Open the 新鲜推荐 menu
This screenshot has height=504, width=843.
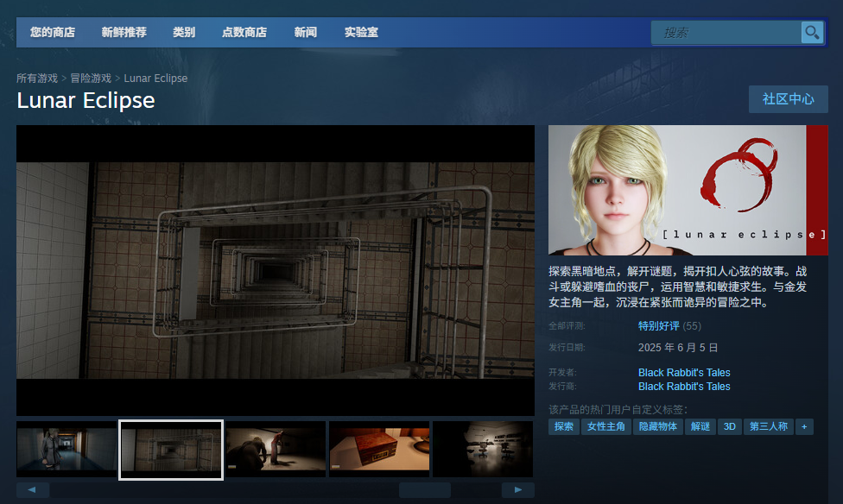click(124, 33)
